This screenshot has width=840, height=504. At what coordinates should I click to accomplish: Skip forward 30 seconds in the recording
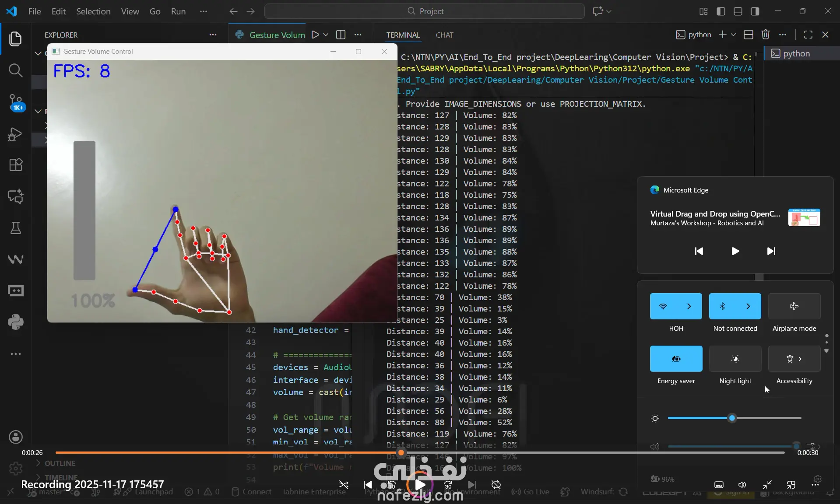click(448, 485)
